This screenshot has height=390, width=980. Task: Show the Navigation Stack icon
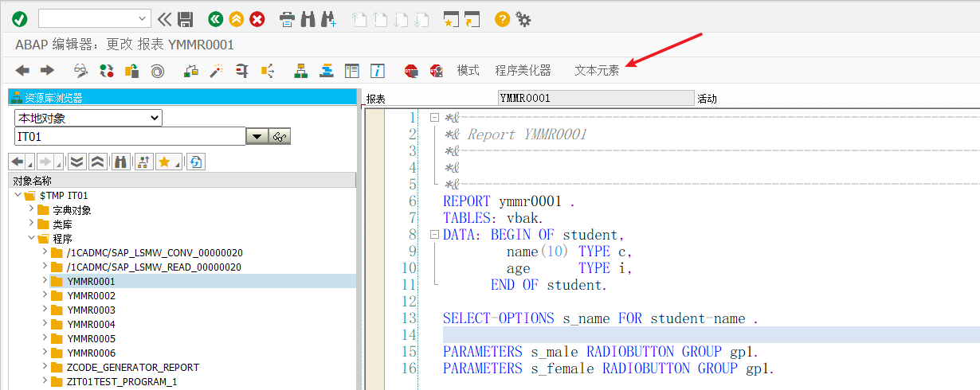point(326,71)
